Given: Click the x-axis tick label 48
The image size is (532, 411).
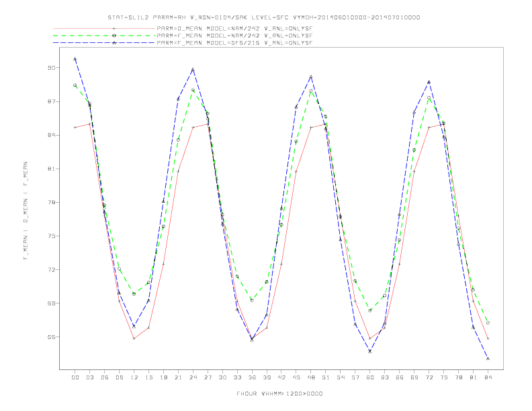Looking at the screenshot, I should [311, 377].
